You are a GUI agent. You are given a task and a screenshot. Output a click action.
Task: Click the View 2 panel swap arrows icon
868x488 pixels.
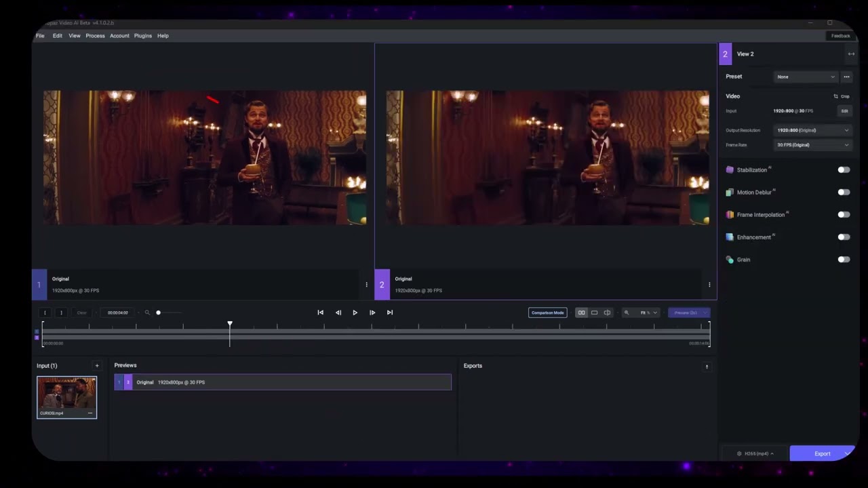pyautogui.click(x=851, y=54)
